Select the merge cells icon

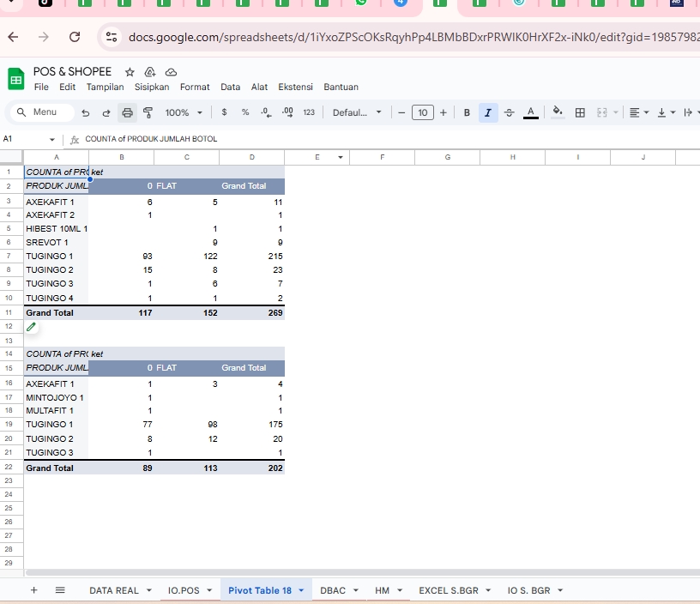[x=600, y=112]
